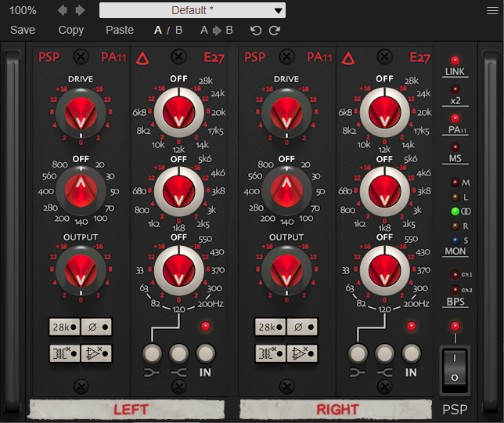
Task: Enable x2 oversampling LED
Action: point(455,89)
